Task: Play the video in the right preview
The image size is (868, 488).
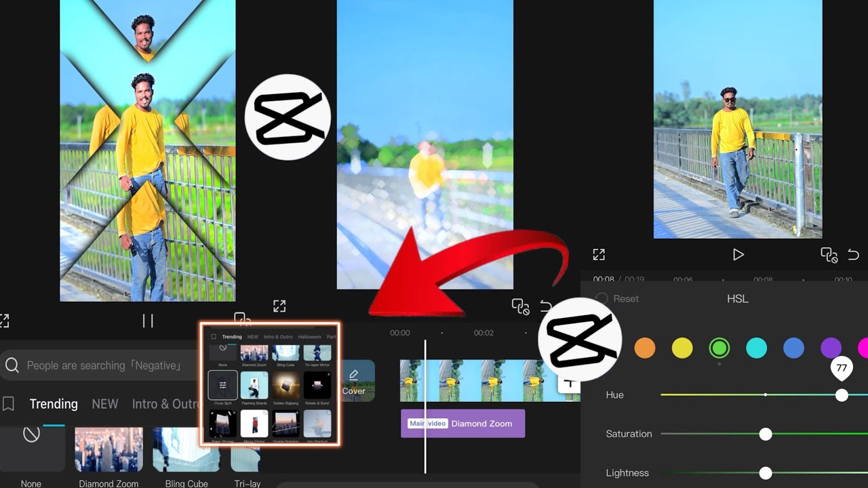Action: [x=738, y=255]
